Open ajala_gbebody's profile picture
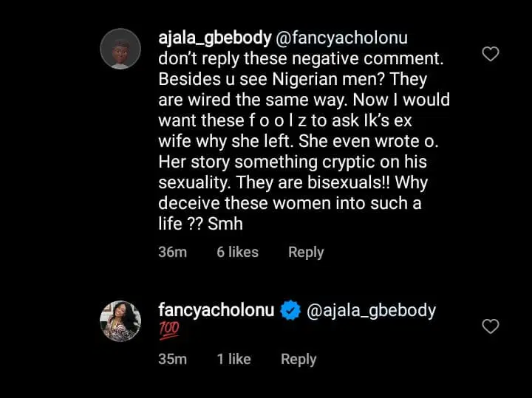Image resolution: width=532 pixels, height=398 pixels. 120,49
